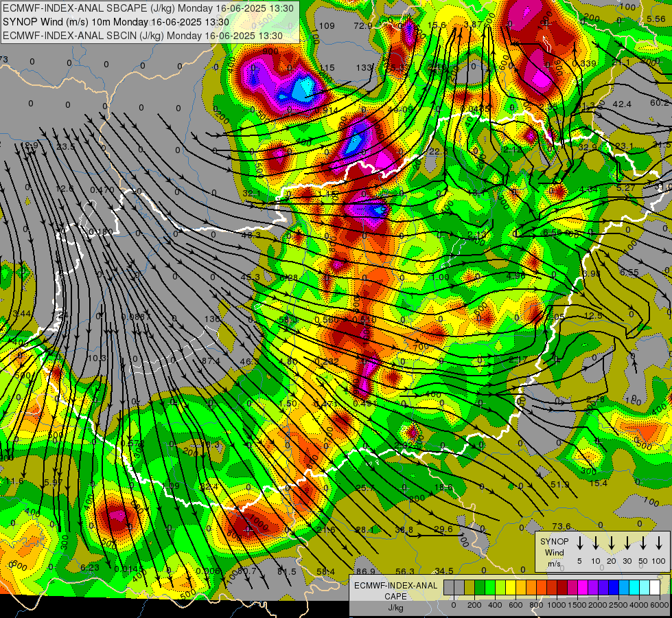This screenshot has height=618, width=672.
Task: Click the map value '25.7'
Action: [x=364, y=488]
